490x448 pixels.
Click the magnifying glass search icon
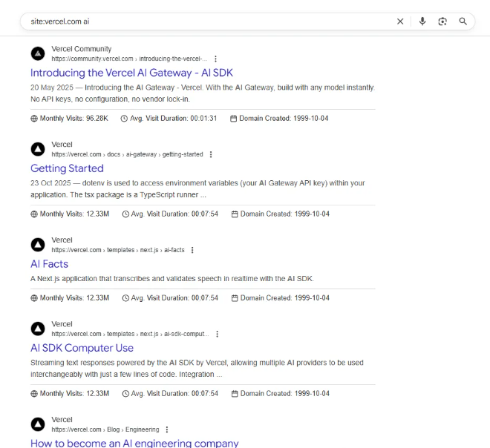[x=463, y=22]
